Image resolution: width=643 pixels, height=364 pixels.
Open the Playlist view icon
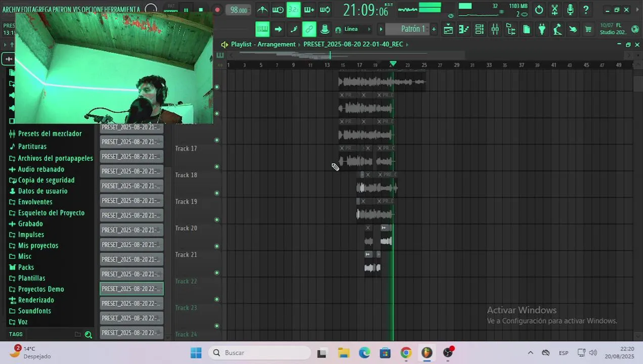point(448,29)
